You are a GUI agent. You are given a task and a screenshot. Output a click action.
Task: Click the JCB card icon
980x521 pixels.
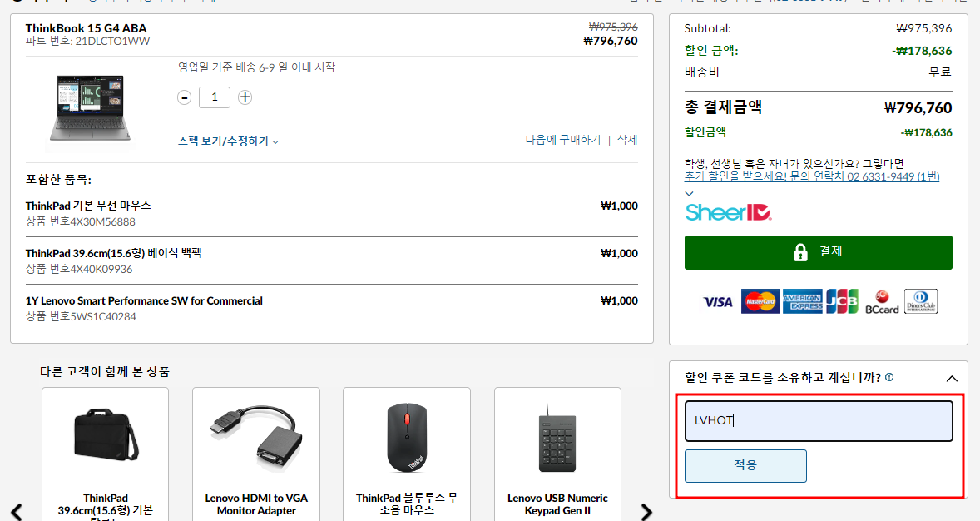[x=842, y=301]
